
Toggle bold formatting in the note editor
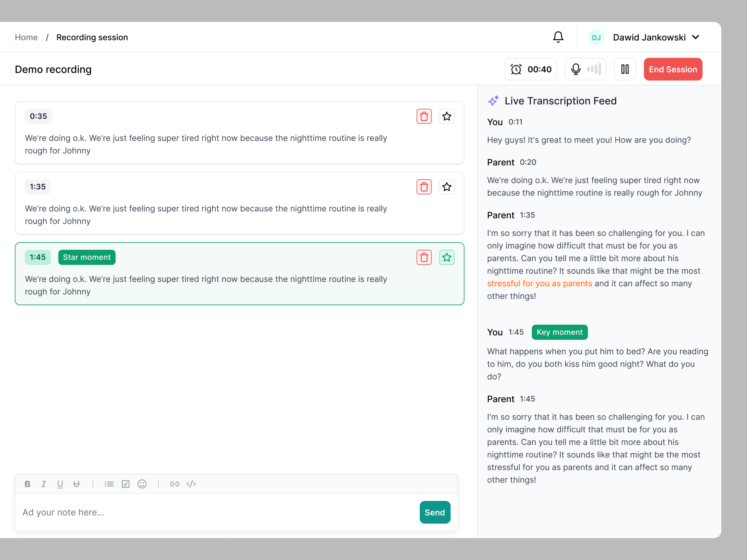click(28, 484)
